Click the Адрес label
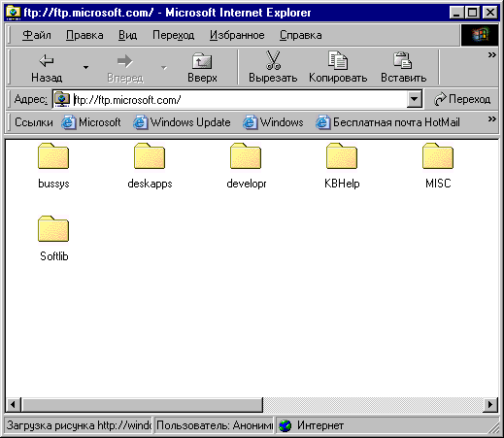Screen dimensions: 504x438 31,99
